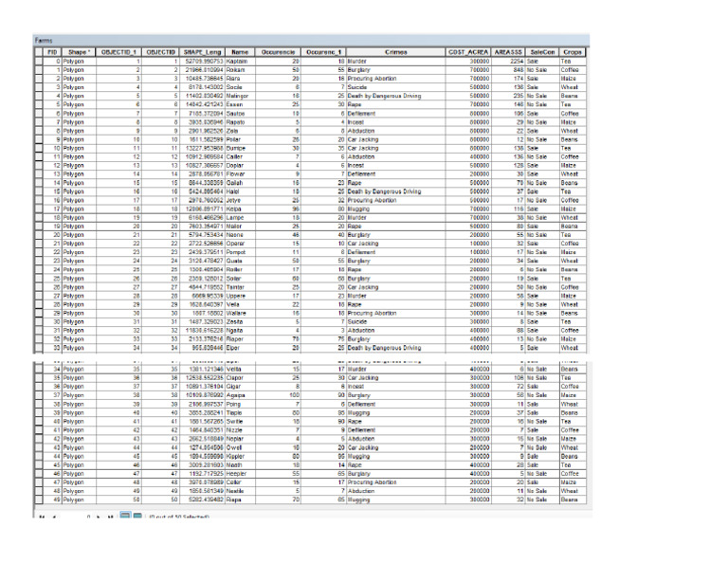Click the Mugging crime cell in Keipa row
Image resolution: width=728 pixels, height=563 pixels.
pyautogui.click(x=395, y=209)
